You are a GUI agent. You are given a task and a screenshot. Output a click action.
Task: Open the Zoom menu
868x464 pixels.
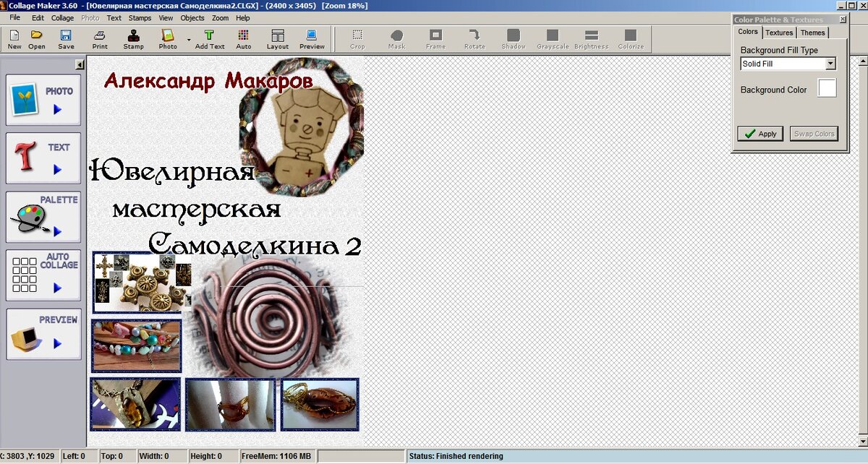tap(221, 17)
